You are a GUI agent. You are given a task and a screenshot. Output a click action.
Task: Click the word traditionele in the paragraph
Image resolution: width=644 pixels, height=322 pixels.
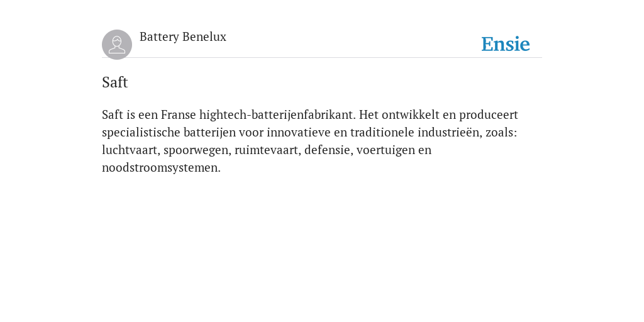(382, 132)
